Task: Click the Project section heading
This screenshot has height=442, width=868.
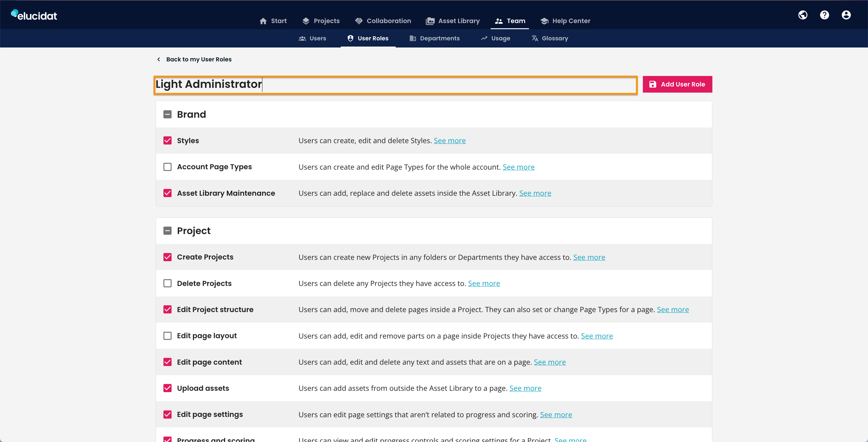Action: click(x=194, y=231)
